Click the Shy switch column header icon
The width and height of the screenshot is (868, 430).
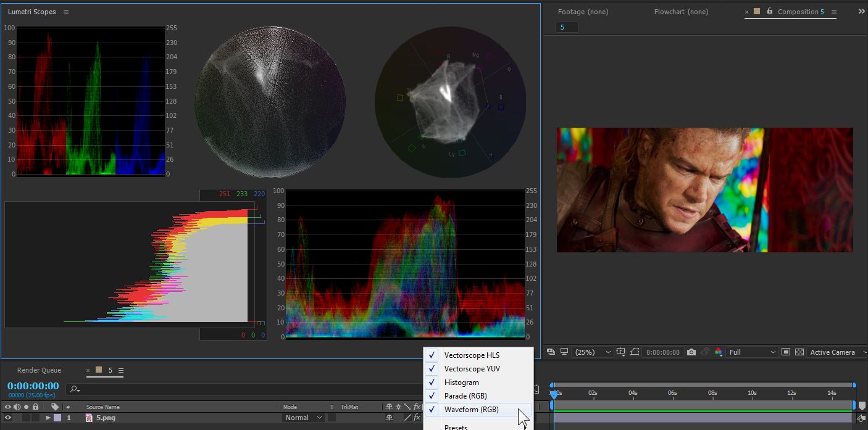(x=389, y=407)
